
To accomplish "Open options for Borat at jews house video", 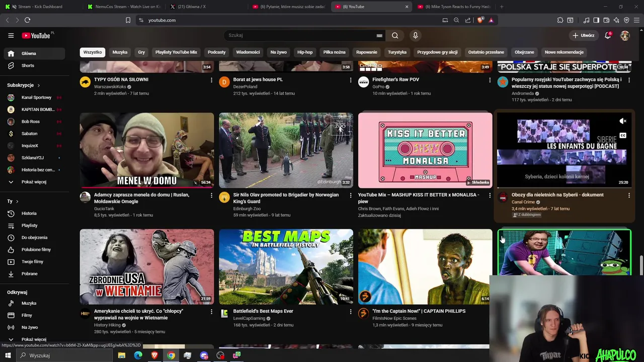I will [x=351, y=80].
